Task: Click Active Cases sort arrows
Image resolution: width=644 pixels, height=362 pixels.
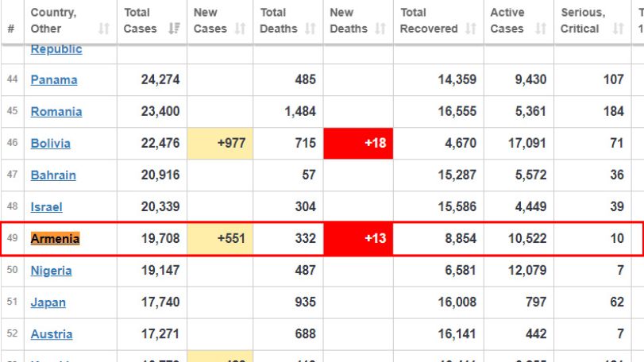Action: [541, 29]
